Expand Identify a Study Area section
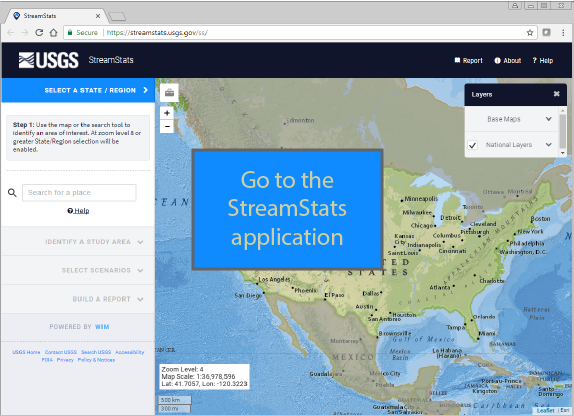Image resolution: width=574 pixels, height=416 pixels. click(78, 242)
